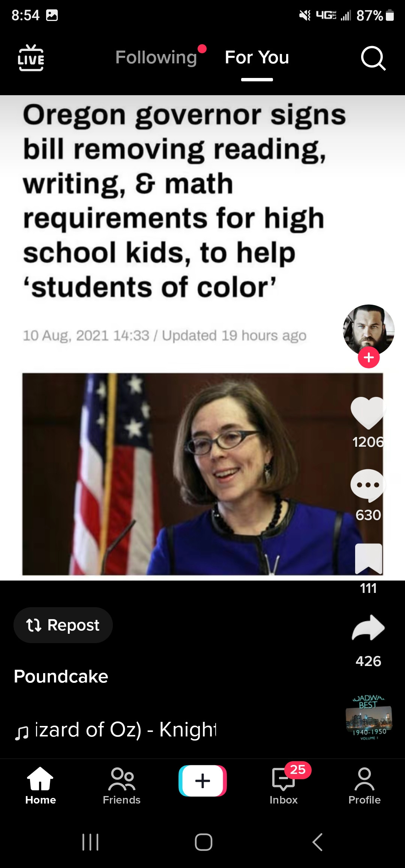Viewport: 405px width, 868px height.
Task: Open Poundcake username link
Action: pyautogui.click(x=61, y=676)
